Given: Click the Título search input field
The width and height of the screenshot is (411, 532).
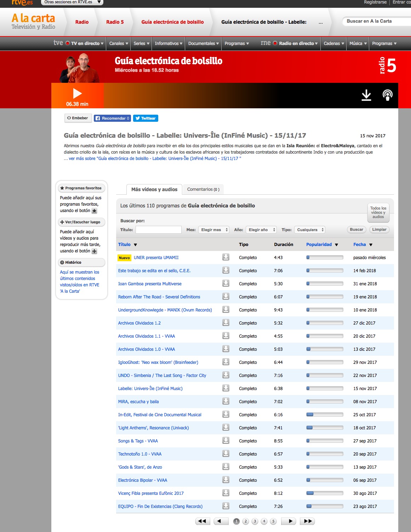Looking at the screenshot, I should 158,230.
